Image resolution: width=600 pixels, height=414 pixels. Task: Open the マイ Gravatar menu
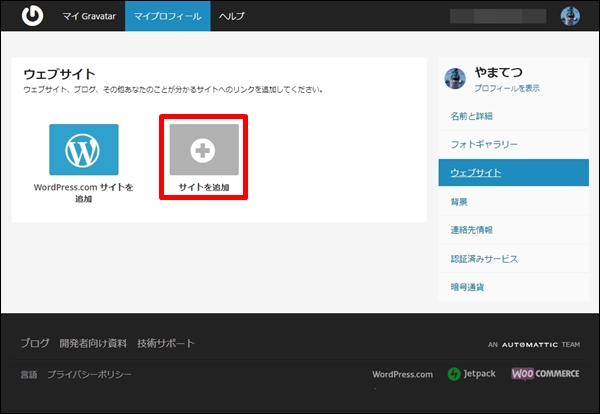pos(89,16)
